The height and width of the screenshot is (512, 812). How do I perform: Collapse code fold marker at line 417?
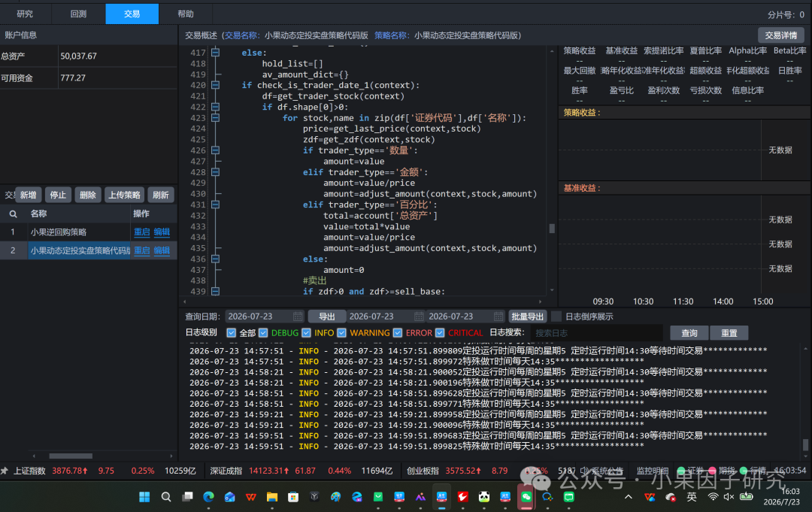[216, 53]
